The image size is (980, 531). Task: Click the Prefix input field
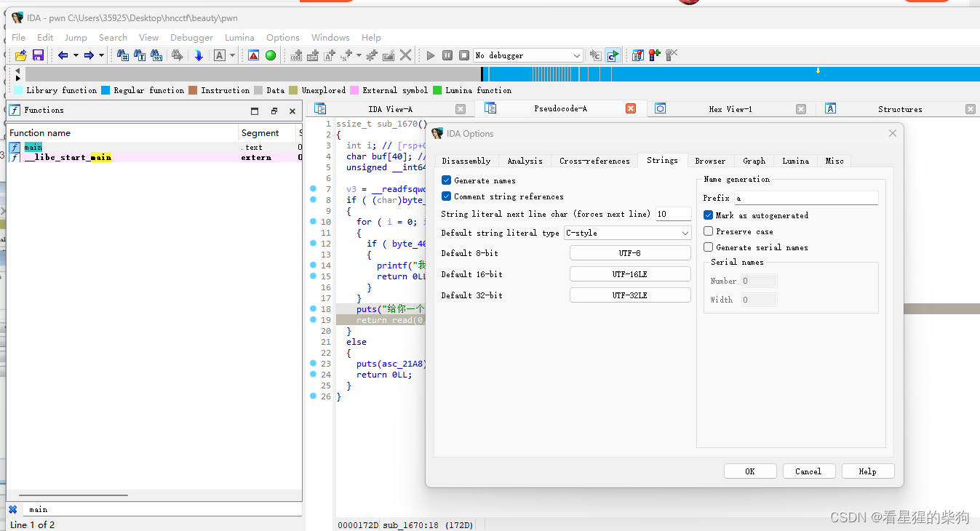(x=806, y=198)
